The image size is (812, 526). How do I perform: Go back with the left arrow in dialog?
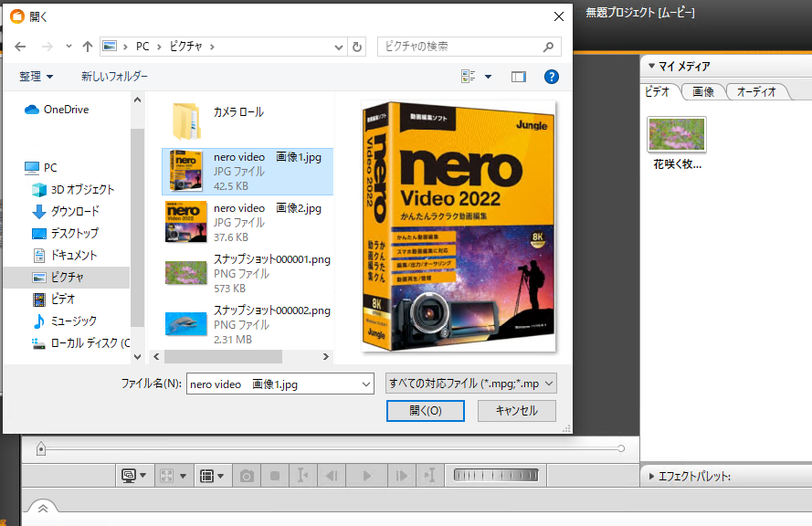click(20, 47)
